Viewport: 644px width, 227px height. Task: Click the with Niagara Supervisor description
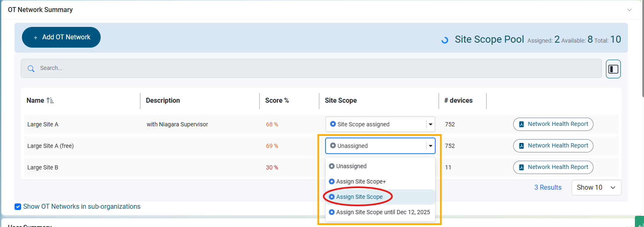pos(177,124)
